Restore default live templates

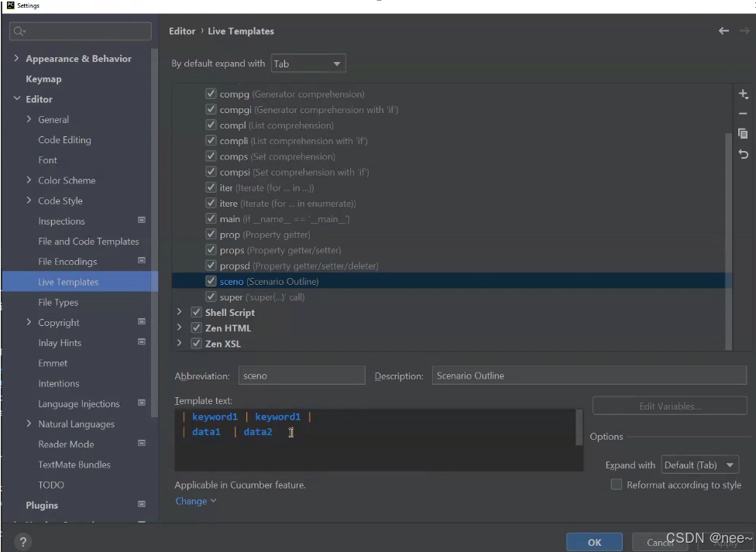click(743, 154)
